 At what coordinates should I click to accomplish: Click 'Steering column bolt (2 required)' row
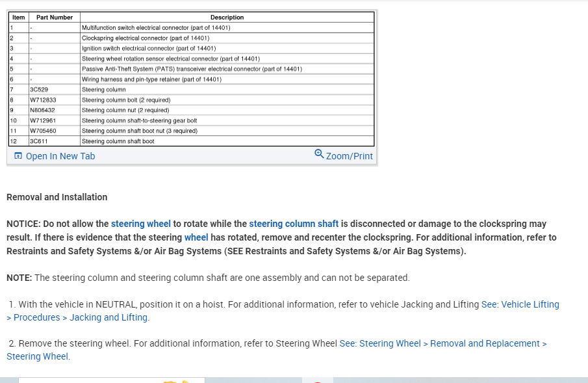[x=192, y=100]
